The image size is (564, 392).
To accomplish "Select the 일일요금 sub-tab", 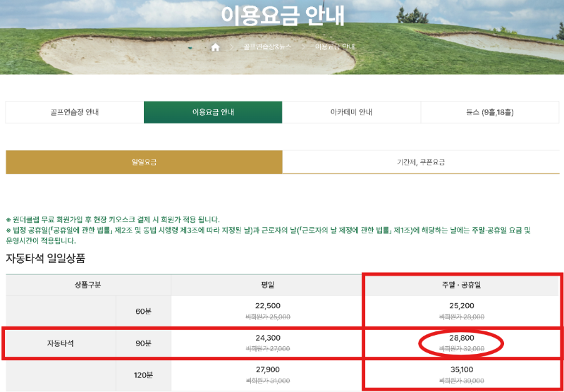I will pyautogui.click(x=144, y=162).
